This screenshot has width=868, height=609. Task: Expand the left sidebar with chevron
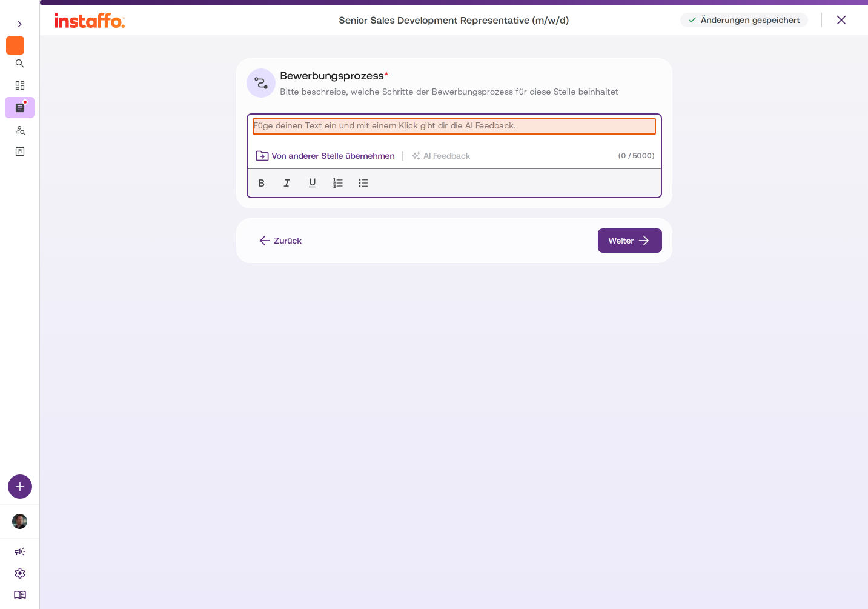point(20,24)
